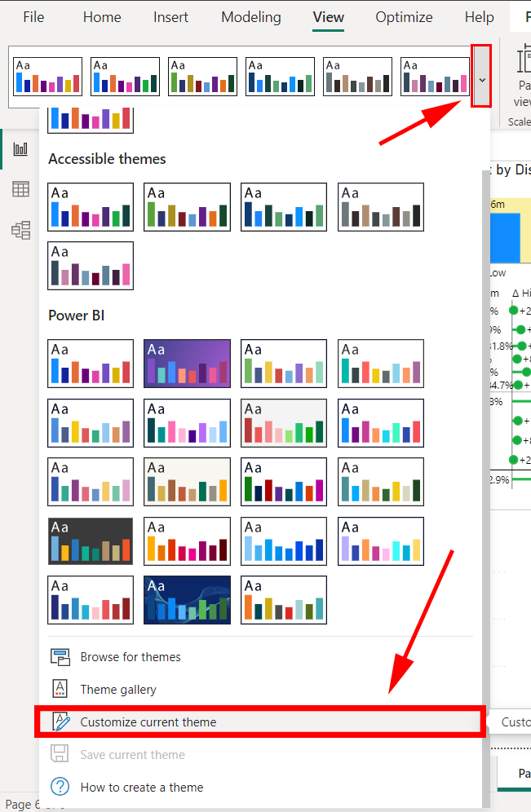Click the Customize current theme pencil icon
Screen dimensions: 531x812
pyautogui.click(x=61, y=722)
